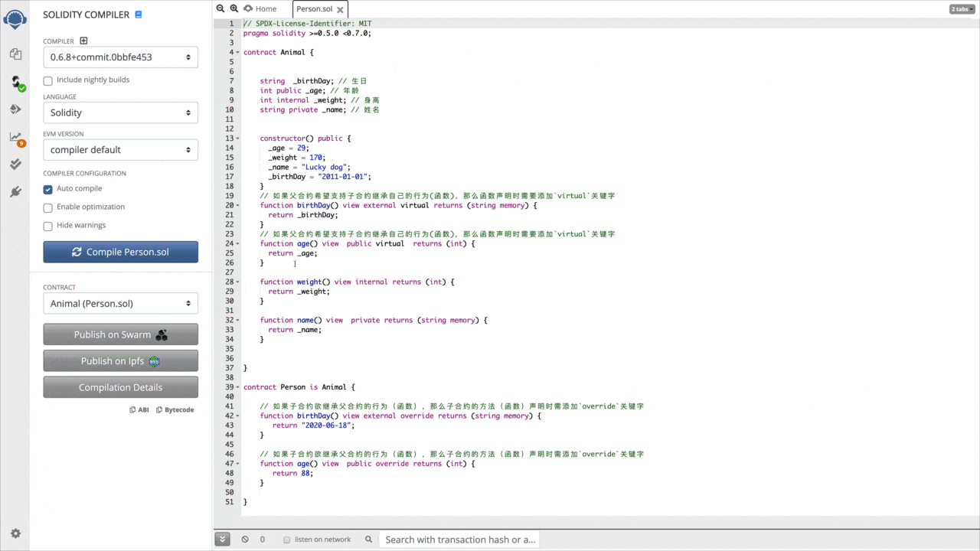Screen dimensions: 980x551
Task: Click line number 1 in the gutter
Action: [x=231, y=24]
